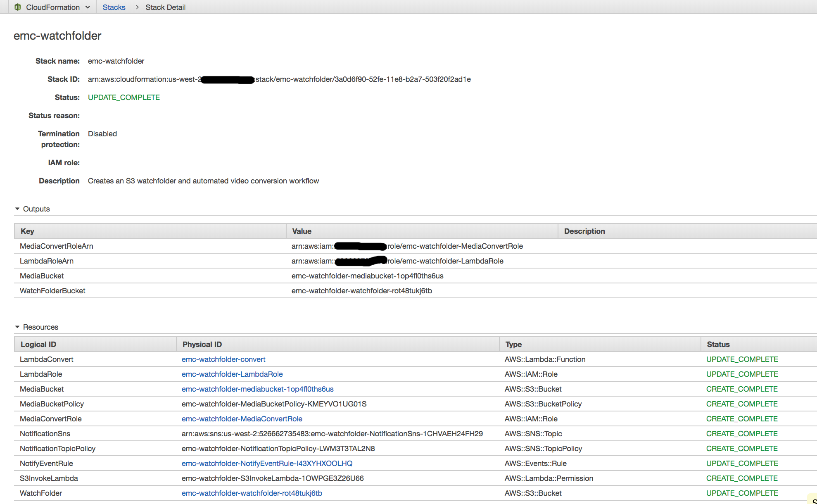Select the WatchFolder logical ID
This screenshot has width=817, height=504.
click(x=41, y=493)
